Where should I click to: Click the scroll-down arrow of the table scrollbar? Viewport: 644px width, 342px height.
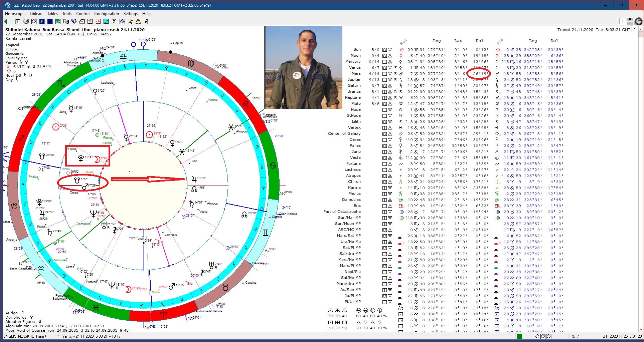click(x=641, y=329)
